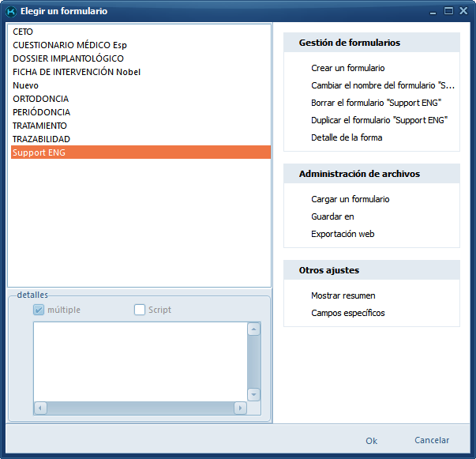Click the horizontal scrollbar right arrow

[240, 408]
